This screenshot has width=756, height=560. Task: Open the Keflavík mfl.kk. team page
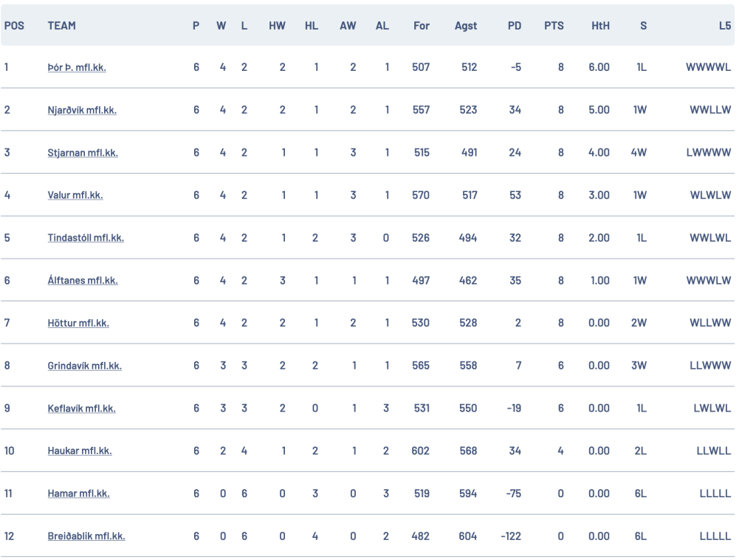click(x=81, y=409)
